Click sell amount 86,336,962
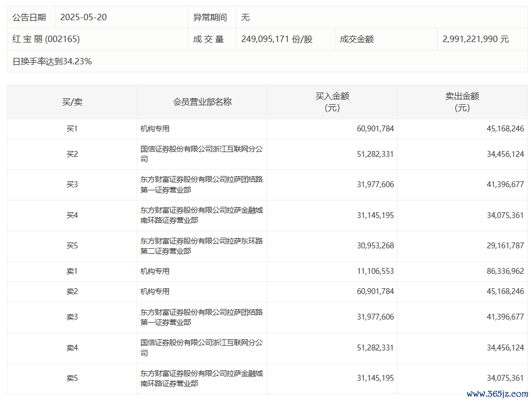 [505, 271]
